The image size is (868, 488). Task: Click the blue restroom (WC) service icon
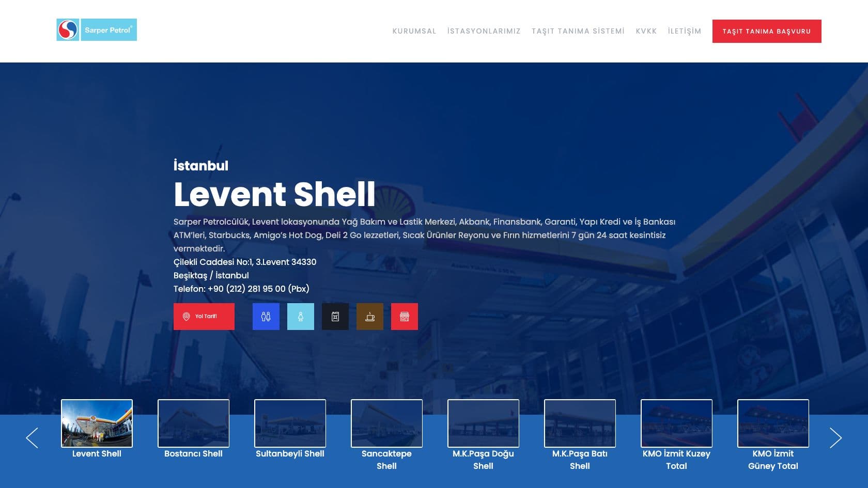pos(266,317)
